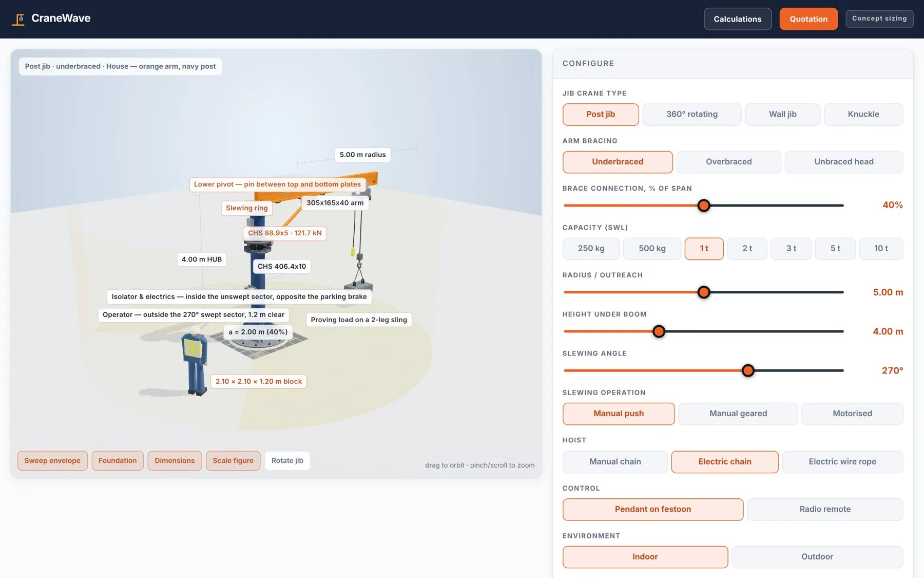Set environment to Outdoor
Screen dimensions: 924x578
click(x=817, y=557)
